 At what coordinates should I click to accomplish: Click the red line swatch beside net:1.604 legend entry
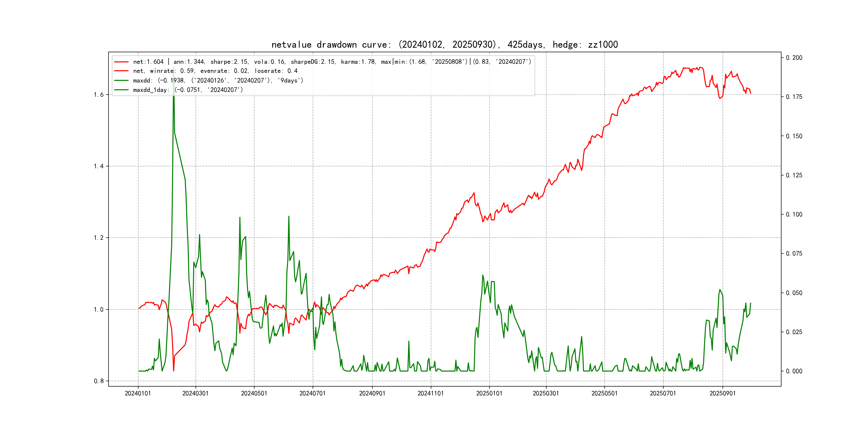(x=121, y=62)
